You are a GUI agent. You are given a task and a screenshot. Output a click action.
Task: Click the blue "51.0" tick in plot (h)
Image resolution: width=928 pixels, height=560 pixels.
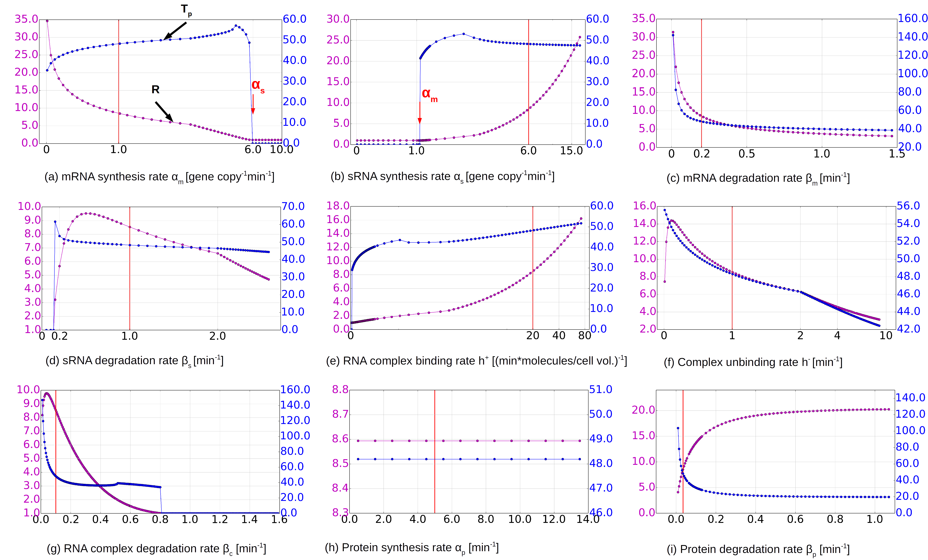pos(601,390)
